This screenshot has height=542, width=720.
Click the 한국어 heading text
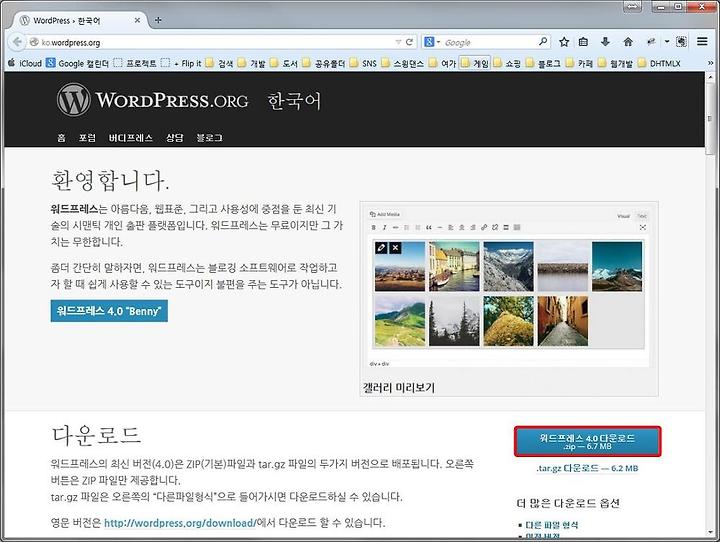(294, 101)
